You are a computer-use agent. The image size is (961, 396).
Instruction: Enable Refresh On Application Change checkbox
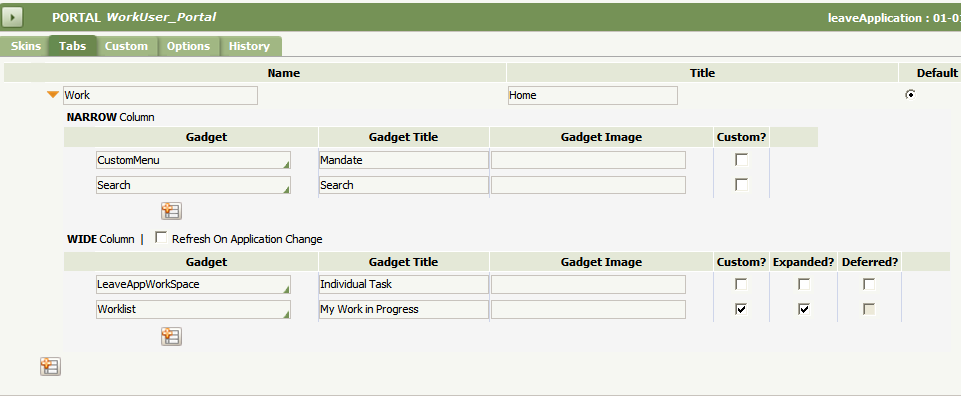[x=161, y=238]
